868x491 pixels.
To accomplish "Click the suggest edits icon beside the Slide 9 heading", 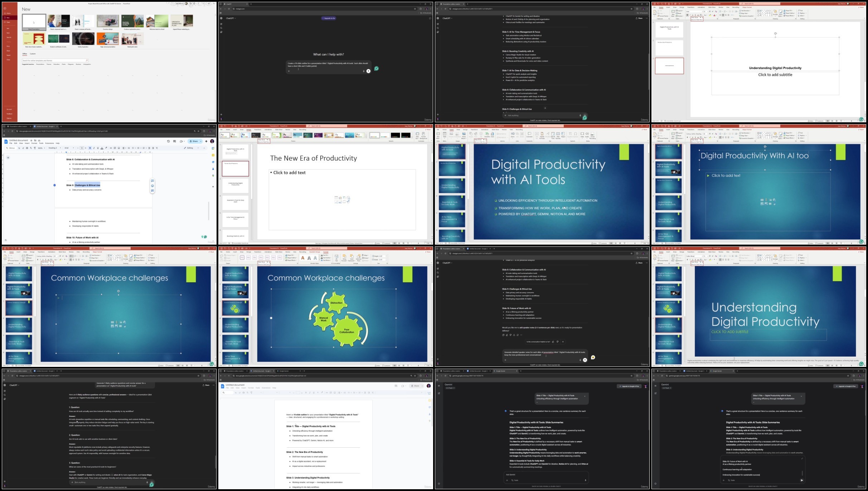I will click(x=152, y=191).
